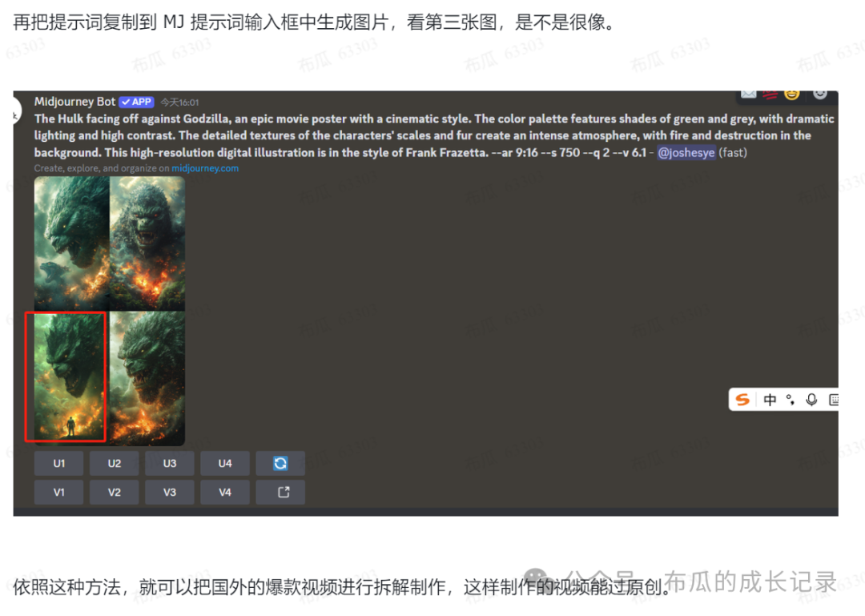Click the U4 upscale button
865x616 pixels.
225,463
